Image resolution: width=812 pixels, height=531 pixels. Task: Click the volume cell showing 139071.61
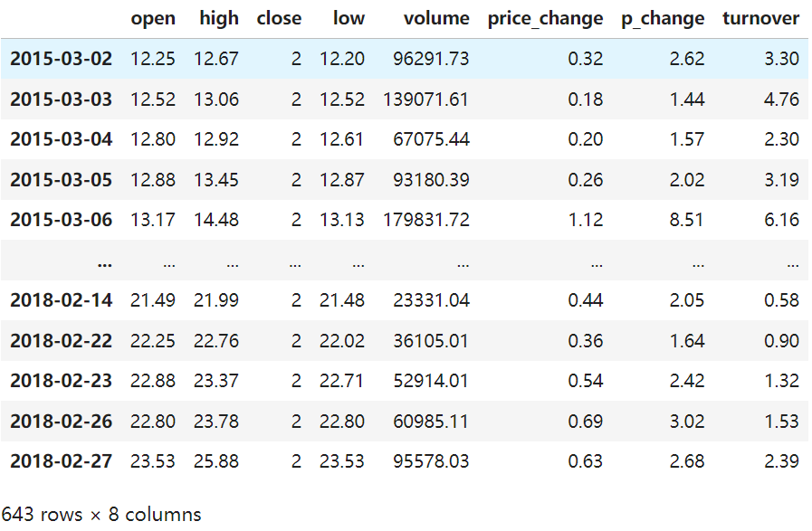426,100
